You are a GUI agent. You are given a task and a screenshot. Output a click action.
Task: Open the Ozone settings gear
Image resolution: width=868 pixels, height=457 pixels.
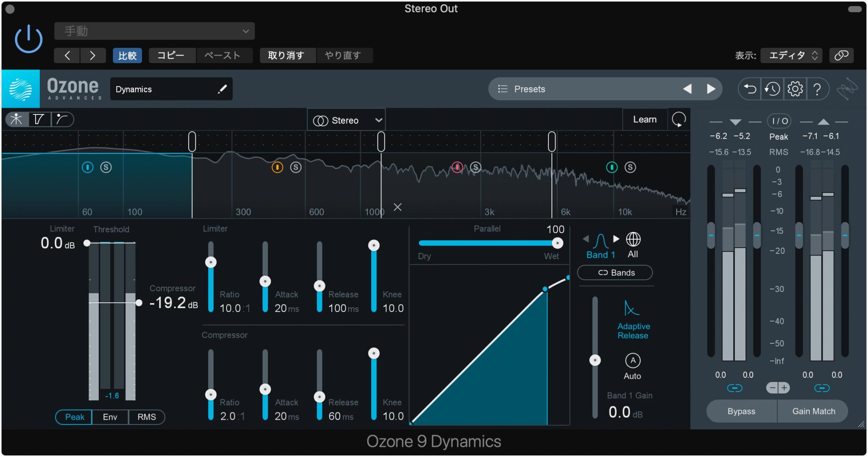[x=795, y=89]
